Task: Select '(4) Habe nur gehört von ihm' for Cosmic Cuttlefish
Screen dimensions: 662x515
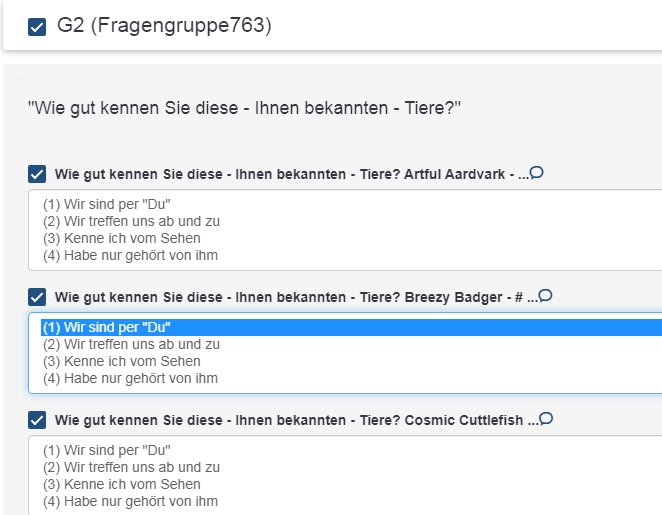Action: point(130,501)
